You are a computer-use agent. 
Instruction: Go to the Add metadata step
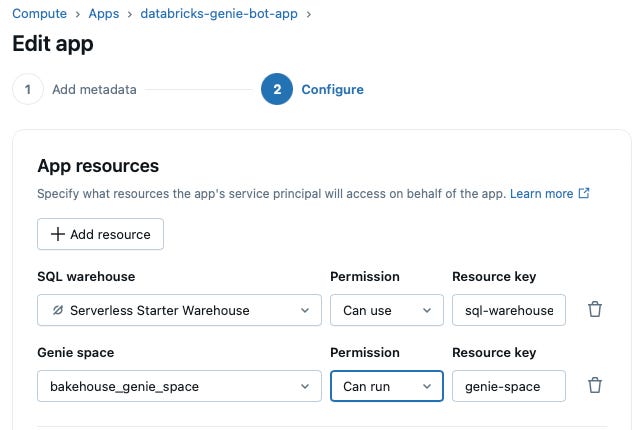94,89
